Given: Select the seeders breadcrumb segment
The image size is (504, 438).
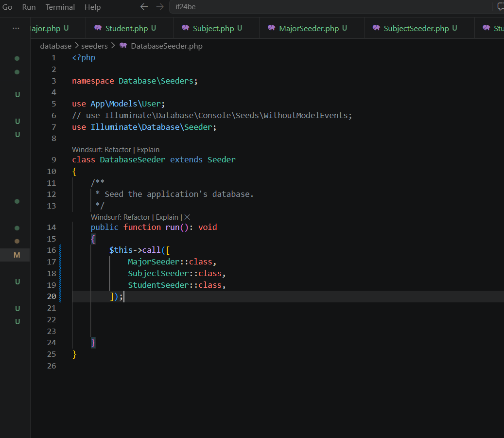Looking at the screenshot, I should [x=94, y=46].
